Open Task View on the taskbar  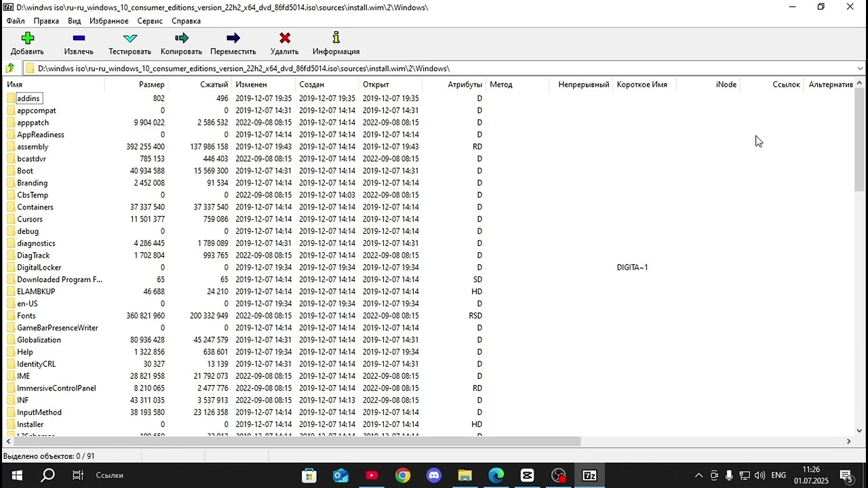78,475
